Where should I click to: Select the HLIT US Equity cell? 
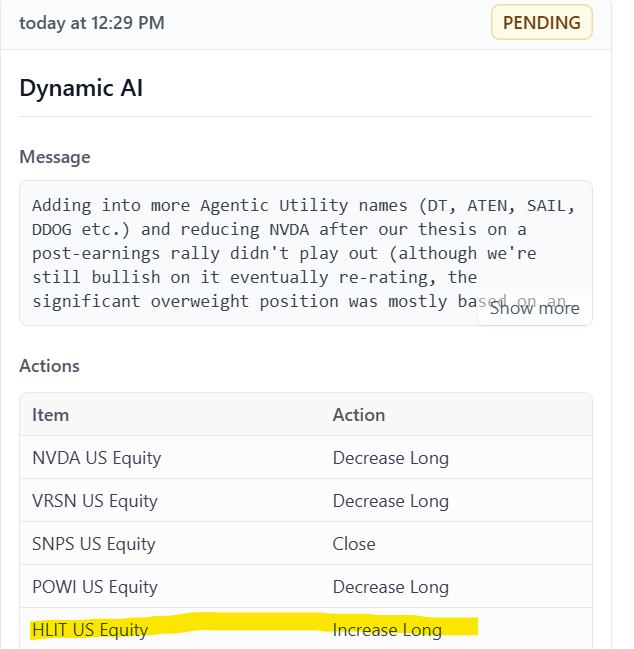coord(90,630)
